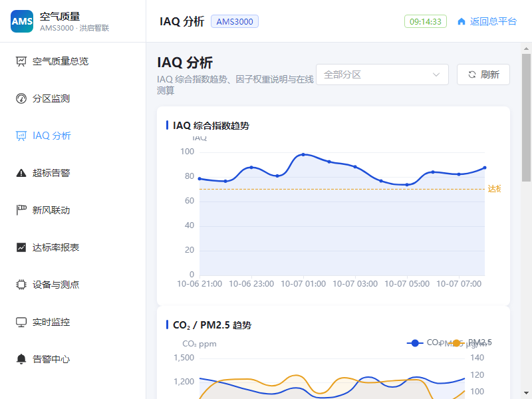
Task: Click the 10-06 21:00 axis label
Action: [199, 284]
